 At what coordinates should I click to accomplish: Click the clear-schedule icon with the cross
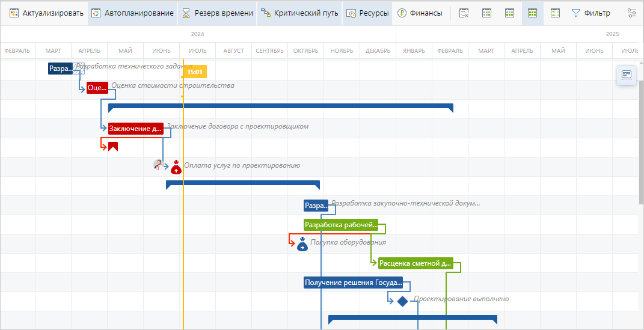[464, 13]
